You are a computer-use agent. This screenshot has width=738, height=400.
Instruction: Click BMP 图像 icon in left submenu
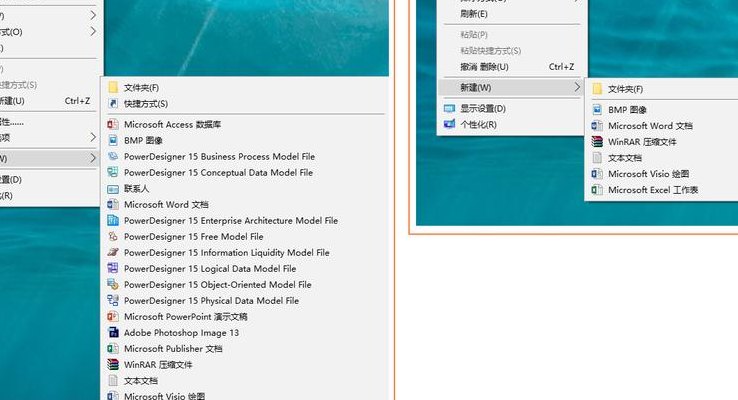pos(113,140)
